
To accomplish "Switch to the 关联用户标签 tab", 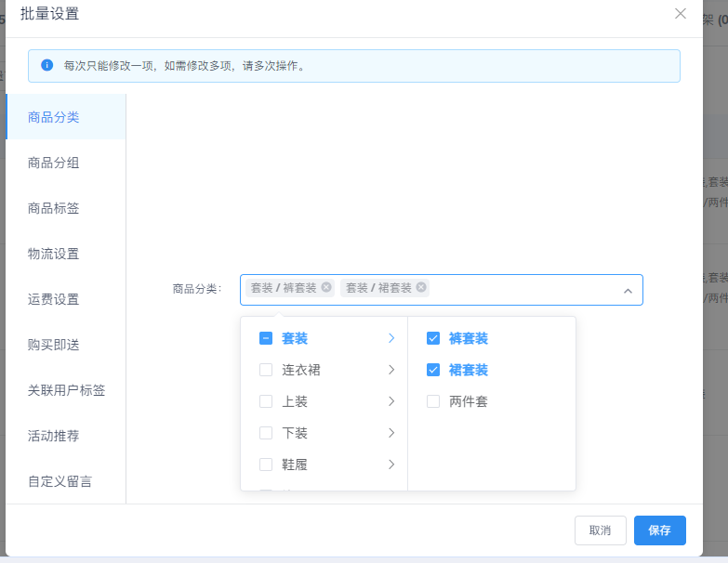I will 65,389.
